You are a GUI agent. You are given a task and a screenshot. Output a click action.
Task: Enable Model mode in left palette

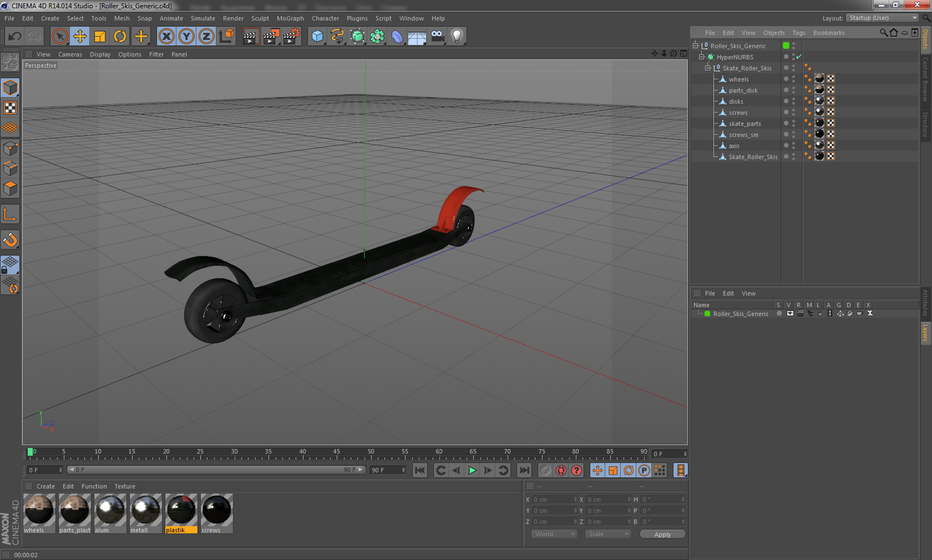coord(10,88)
